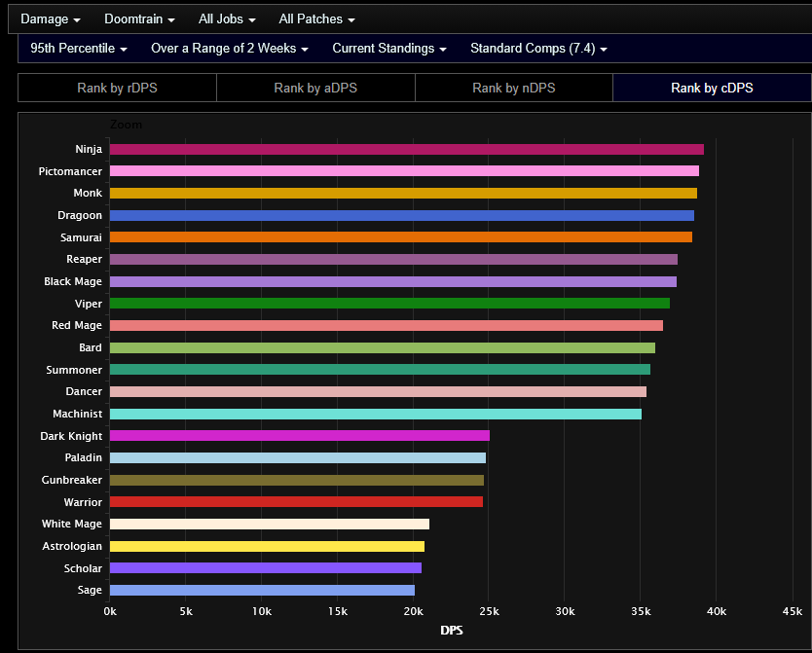Open Over a Range of 2 Weeks dropdown

(230, 48)
